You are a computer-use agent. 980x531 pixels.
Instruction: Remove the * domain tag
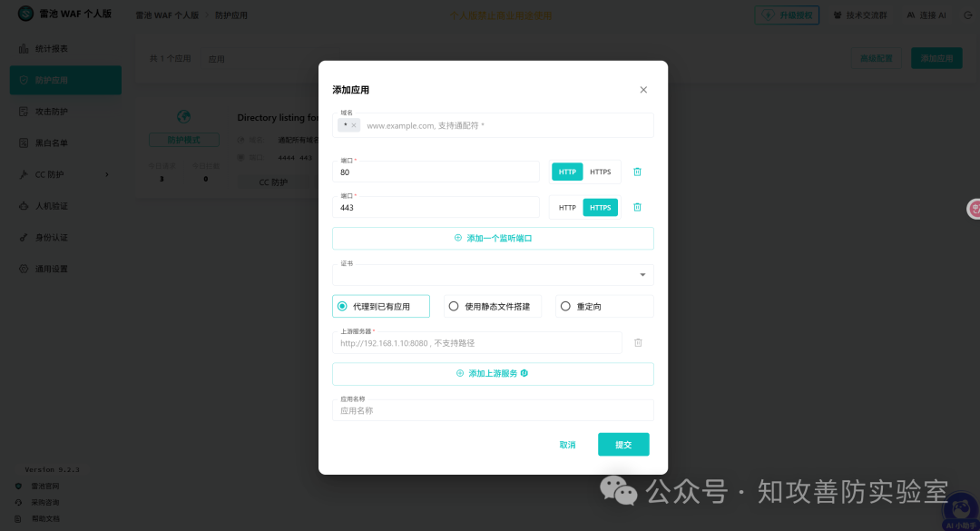(x=354, y=125)
